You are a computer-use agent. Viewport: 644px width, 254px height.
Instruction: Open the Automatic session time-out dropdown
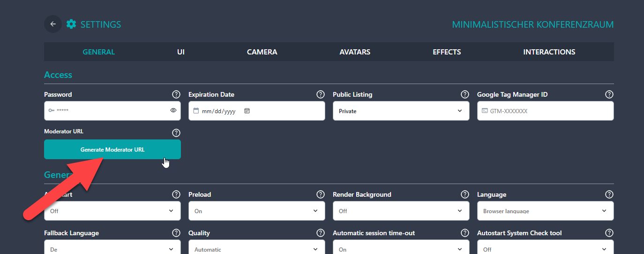tap(401, 247)
